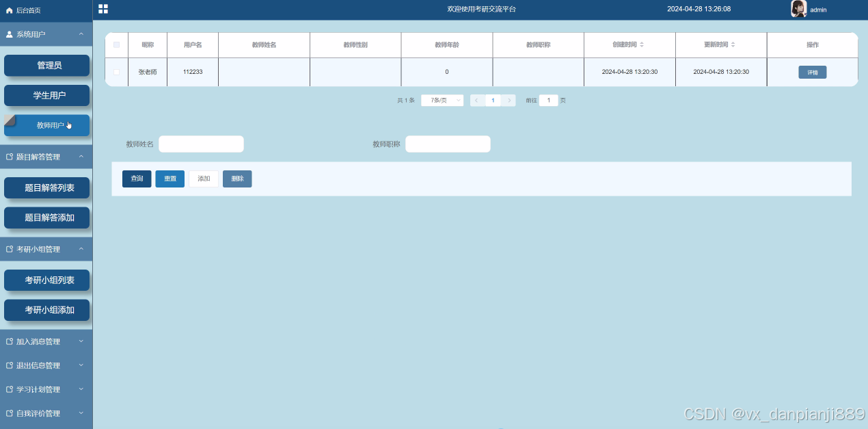Open 题目解答列表 in the sidebar
Screen dimensions: 868x429
tap(46, 187)
